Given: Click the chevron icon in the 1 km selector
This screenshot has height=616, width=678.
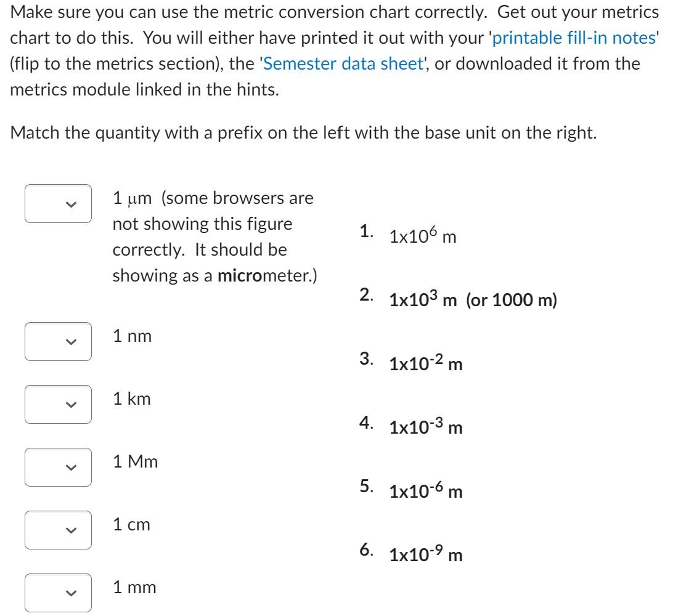Looking at the screenshot, I should click(x=70, y=403).
